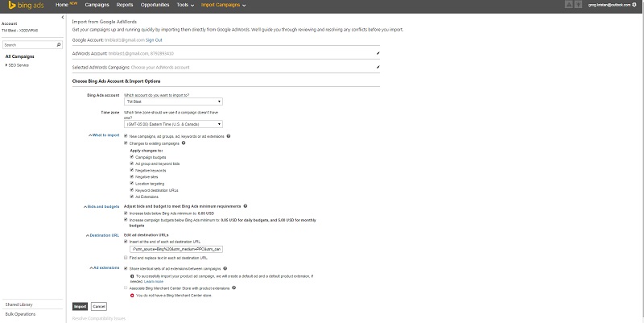The width and height of the screenshot is (644, 323).
Task: Expand the SEO Service campaign tree item
Action: coord(6,65)
